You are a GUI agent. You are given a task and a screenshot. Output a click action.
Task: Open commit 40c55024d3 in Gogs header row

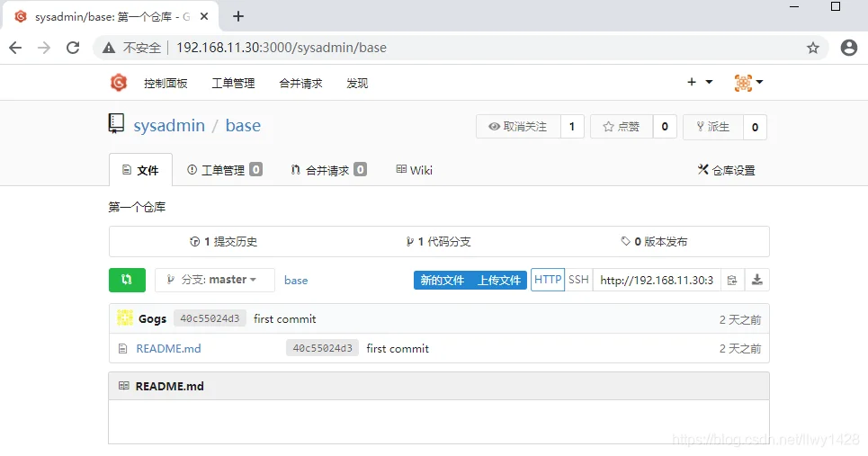210,318
